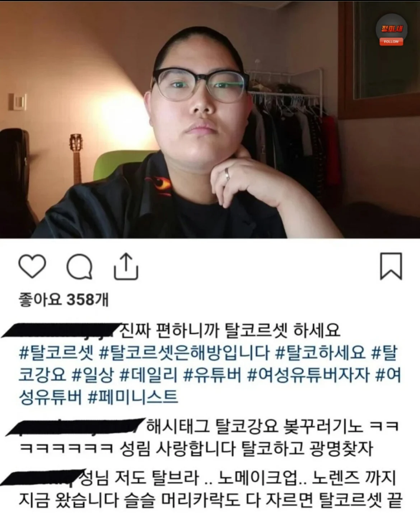420x524 pixels.
Task: Open comments with speech bubble icon
Action: 79,267
